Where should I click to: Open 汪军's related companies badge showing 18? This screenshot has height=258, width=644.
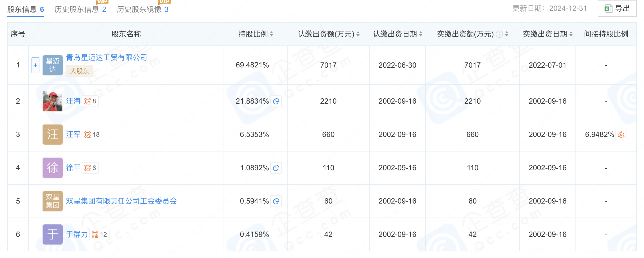(92, 135)
